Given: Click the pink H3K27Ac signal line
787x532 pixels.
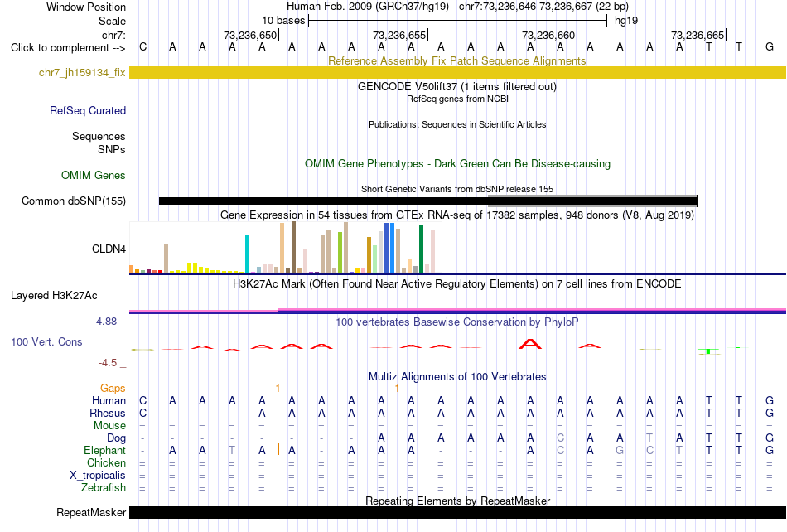Looking at the screenshot, I should (457, 311).
